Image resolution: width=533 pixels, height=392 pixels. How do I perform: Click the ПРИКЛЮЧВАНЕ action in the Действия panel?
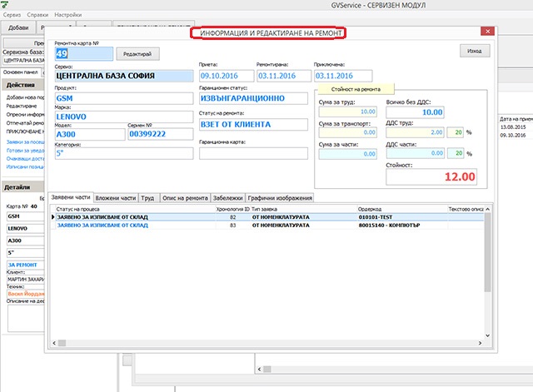[25, 131]
